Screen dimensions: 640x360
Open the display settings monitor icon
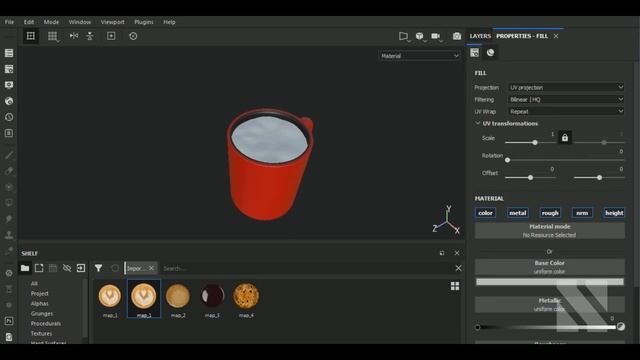click(9, 85)
